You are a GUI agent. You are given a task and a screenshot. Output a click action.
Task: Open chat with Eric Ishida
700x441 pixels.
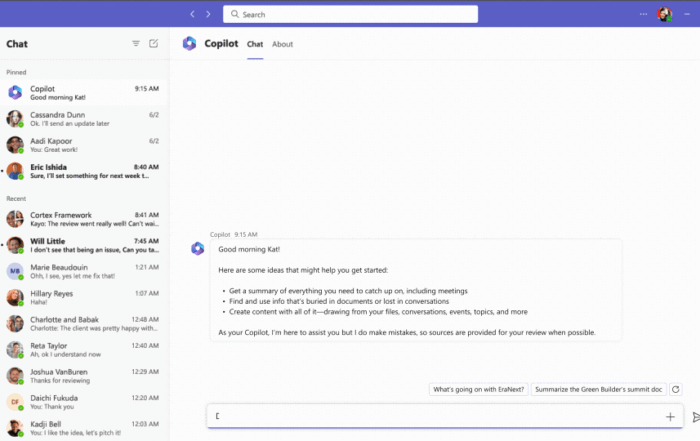[x=83, y=171]
